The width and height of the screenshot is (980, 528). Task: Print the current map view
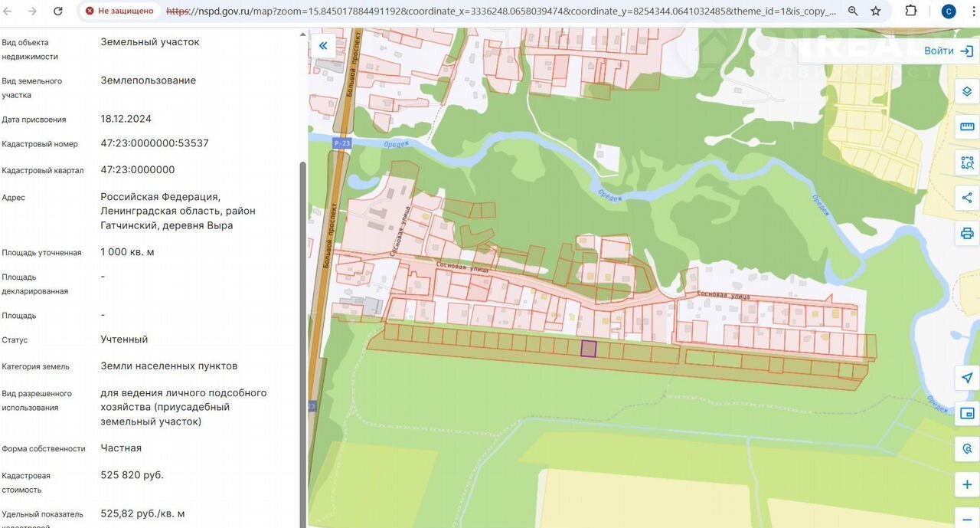click(967, 233)
